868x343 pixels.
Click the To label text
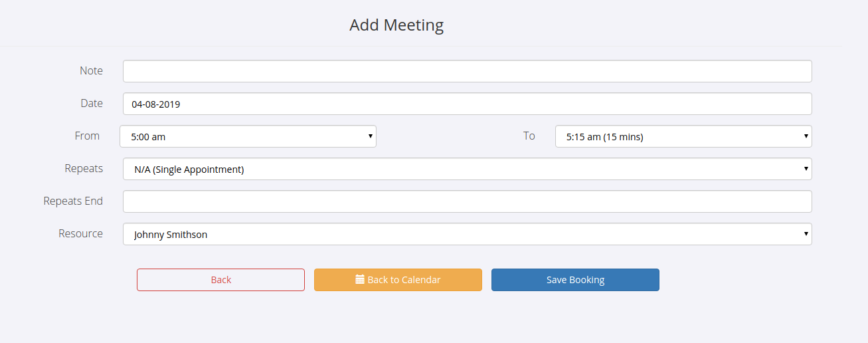529,136
